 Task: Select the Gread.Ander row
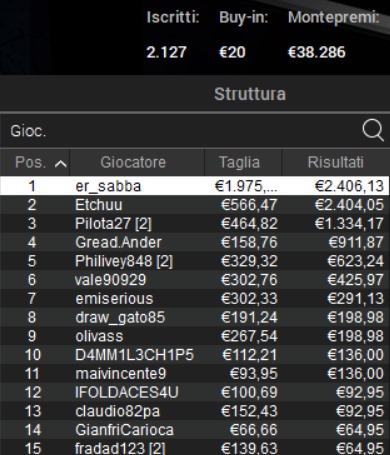tap(195, 242)
